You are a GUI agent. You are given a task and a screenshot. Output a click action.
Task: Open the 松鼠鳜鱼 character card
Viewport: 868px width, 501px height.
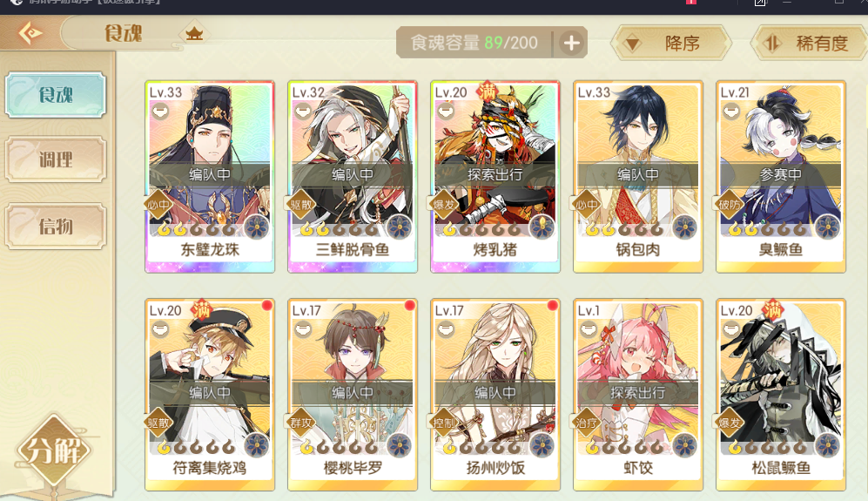[781, 395]
